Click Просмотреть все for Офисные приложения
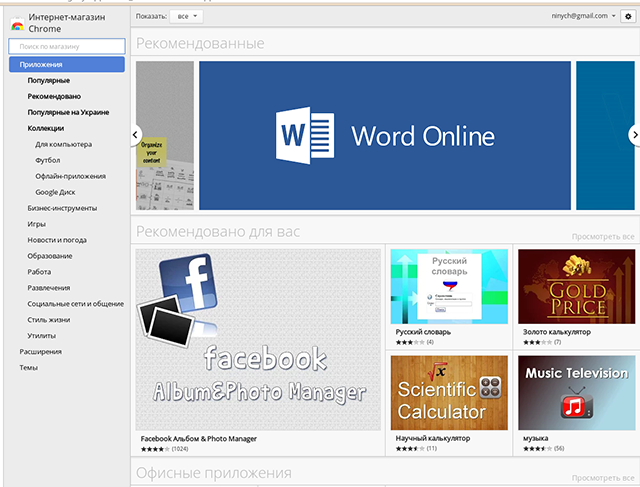640x487 pixels. click(603, 478)
